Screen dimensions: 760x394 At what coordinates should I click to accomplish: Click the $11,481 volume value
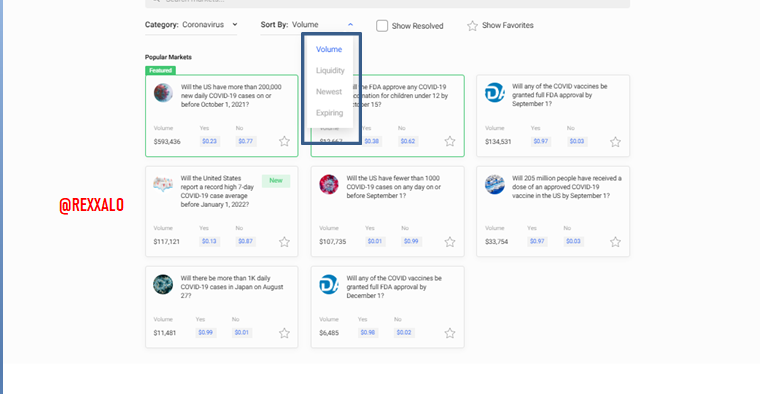[x=165, y=333]
